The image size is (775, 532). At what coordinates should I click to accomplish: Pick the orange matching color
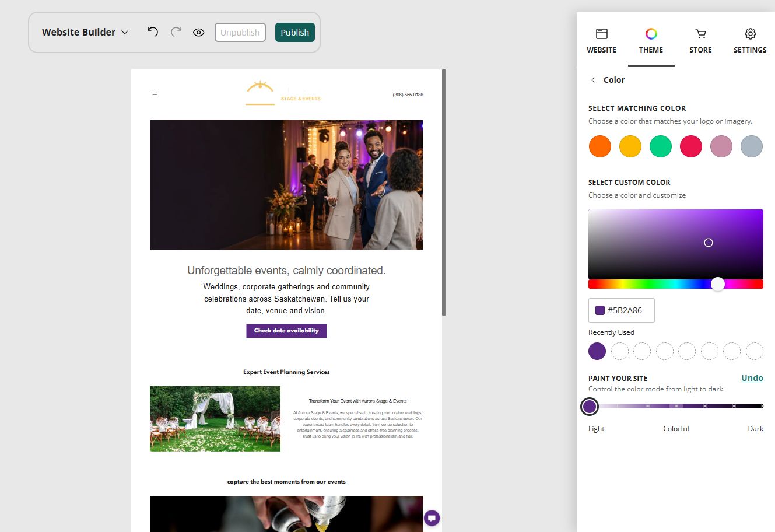[x=600, y=146]
